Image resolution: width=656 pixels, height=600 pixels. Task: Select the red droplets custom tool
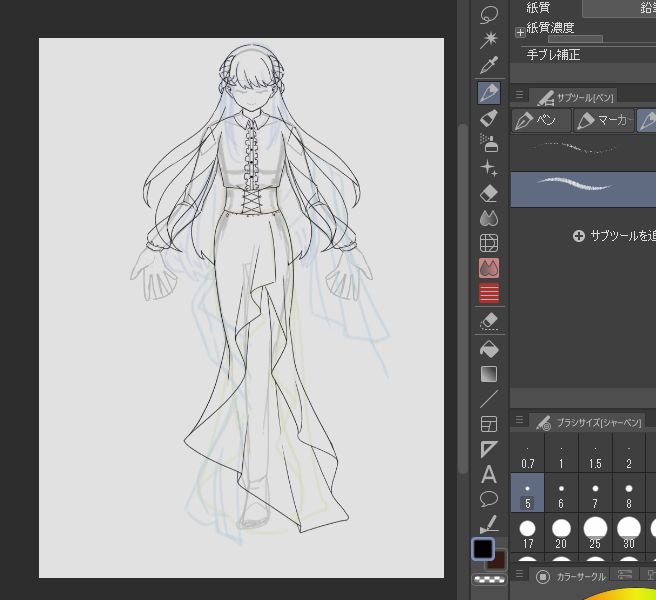click(x=489, y=268)
